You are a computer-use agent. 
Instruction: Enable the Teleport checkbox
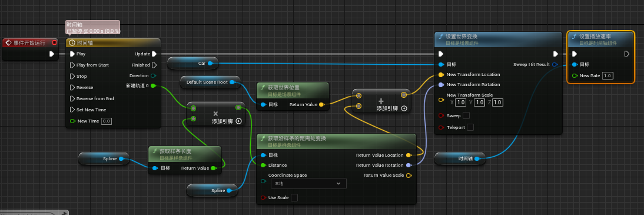coord(470,127)
